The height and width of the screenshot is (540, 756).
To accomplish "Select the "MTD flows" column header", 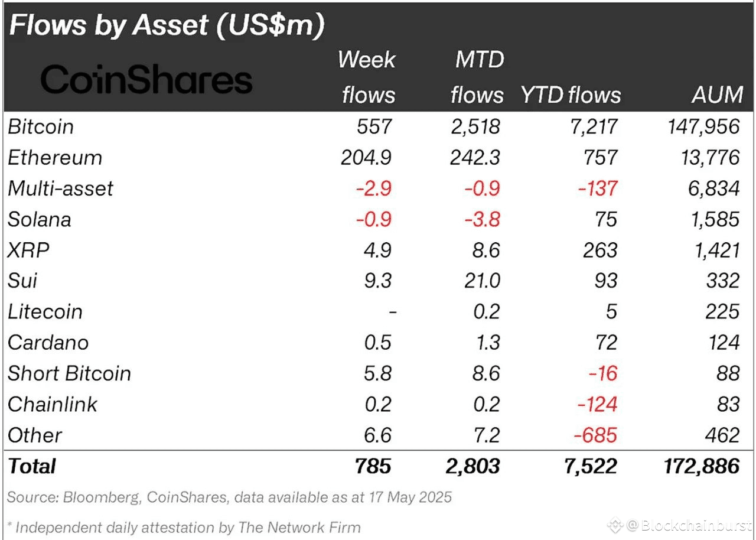I will 477,77.
